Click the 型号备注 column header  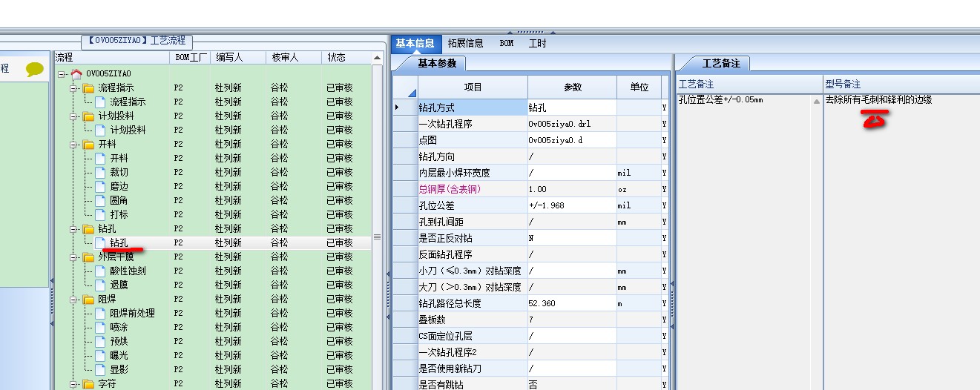pyautogui.click(x=901, y=85)
